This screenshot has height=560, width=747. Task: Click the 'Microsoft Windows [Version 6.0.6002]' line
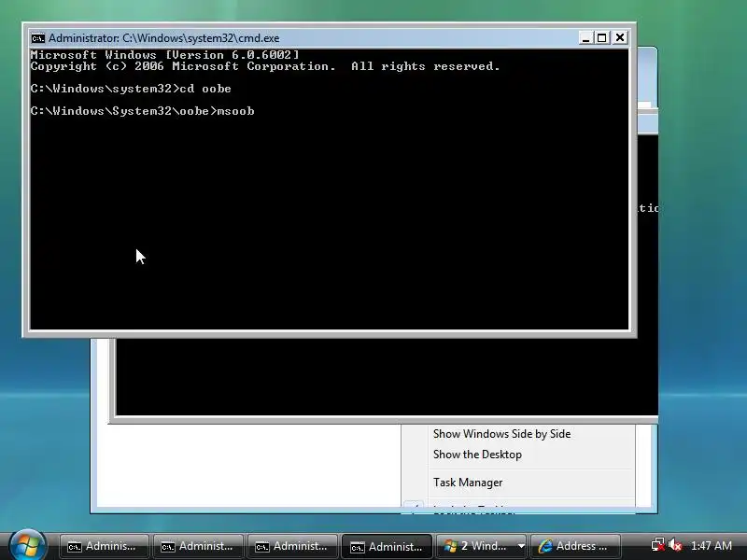point(165,55)
